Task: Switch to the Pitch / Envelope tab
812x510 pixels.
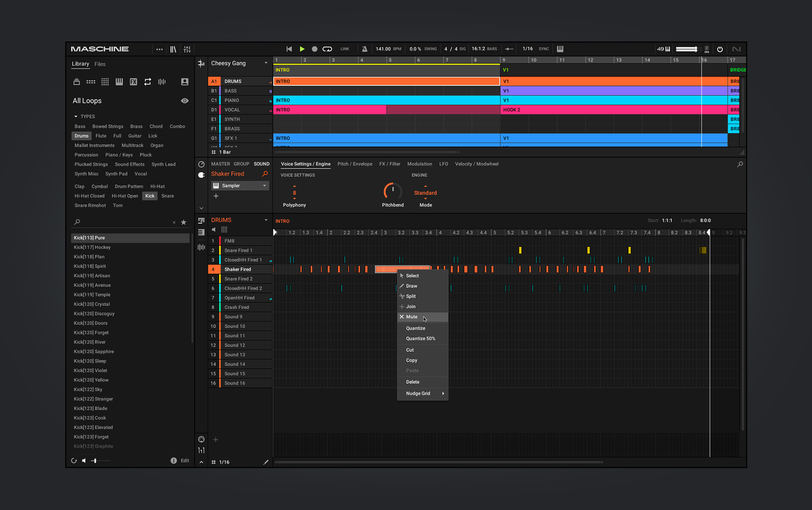Action: pyautogui.click(x=355, y=164)
